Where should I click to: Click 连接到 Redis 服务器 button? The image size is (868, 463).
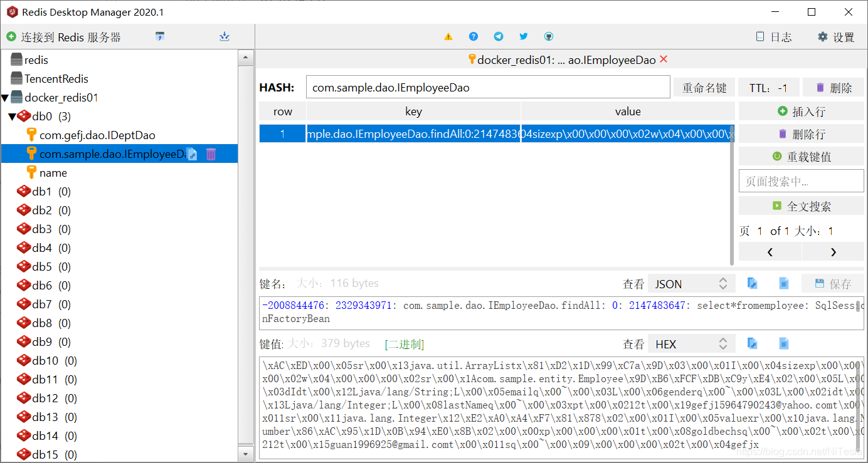coord(64,38)
